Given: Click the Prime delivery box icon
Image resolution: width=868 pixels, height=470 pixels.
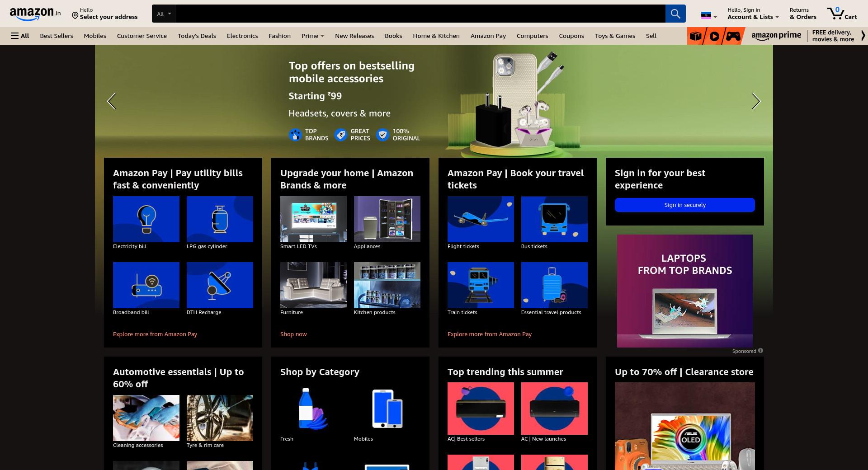Looking at the screenshot, I should point(696,36).
